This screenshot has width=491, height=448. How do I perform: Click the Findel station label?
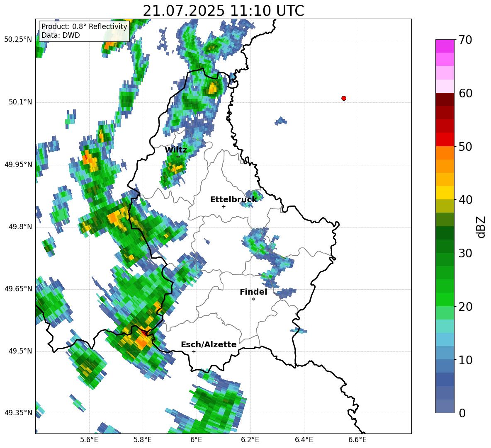pos(253,292)
